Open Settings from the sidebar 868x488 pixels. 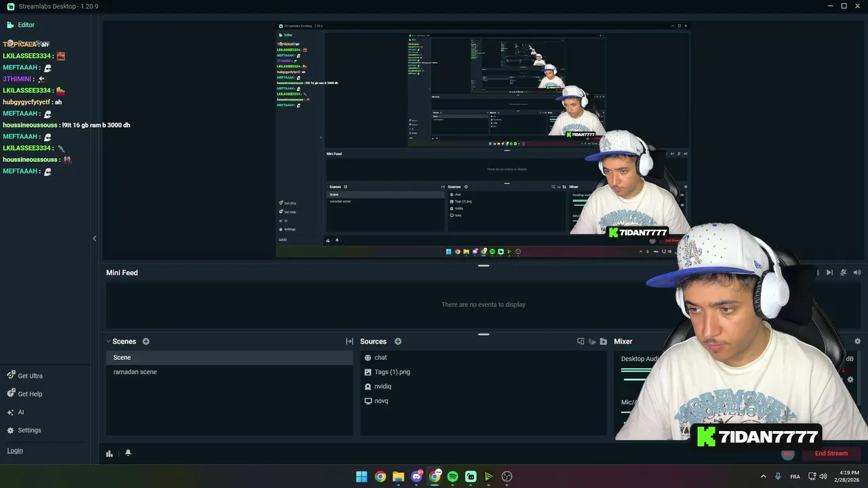click(24, 430)
